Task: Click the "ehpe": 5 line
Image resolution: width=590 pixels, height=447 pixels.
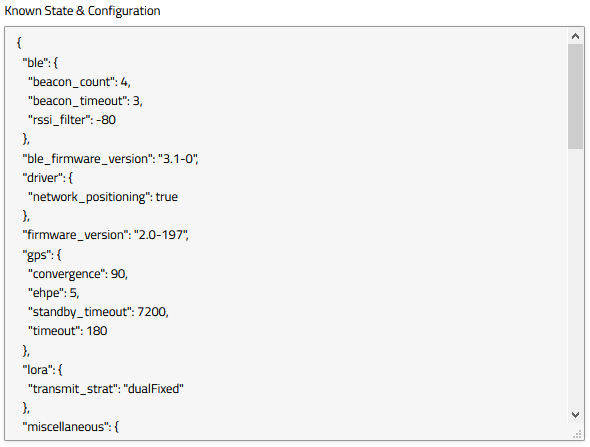Action: coord(53,293)
